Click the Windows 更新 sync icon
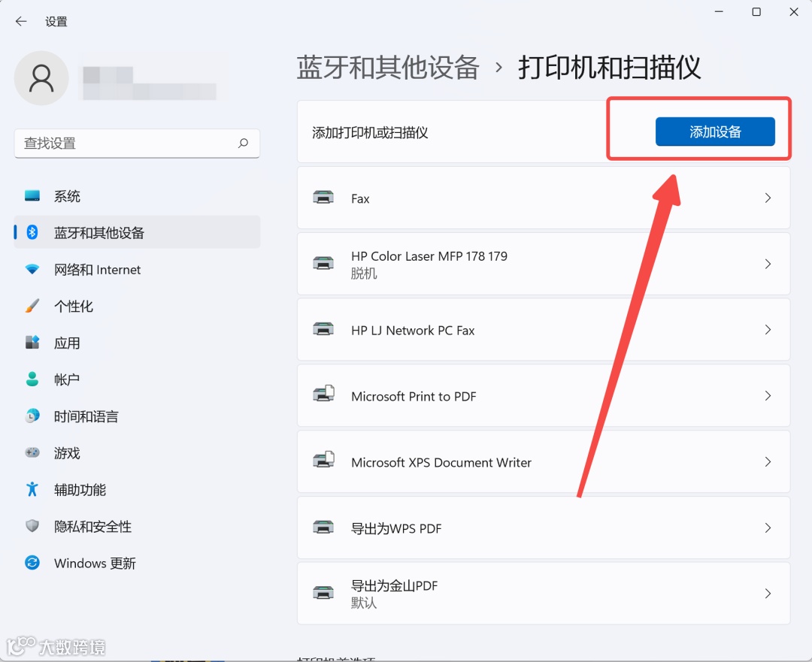The width and height of the screenshot is (812, 662). pyautogui.click(x=32, y=562)
